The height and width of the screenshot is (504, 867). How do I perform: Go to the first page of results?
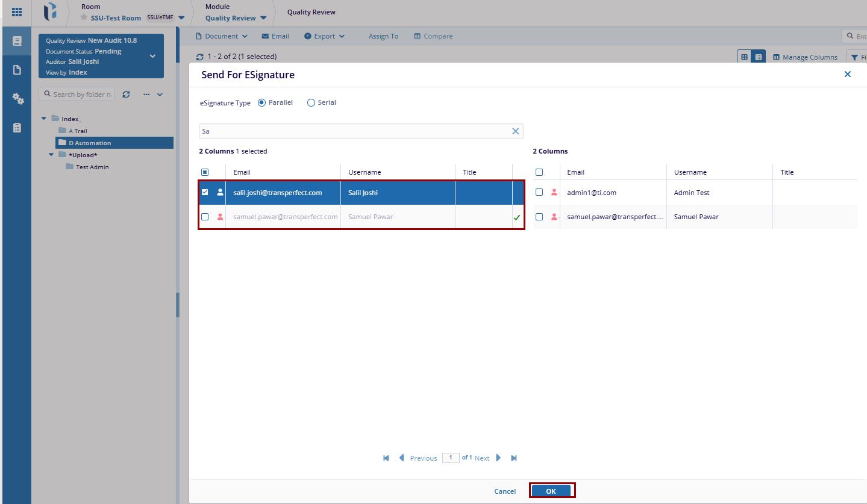click(x=386, y=458)
